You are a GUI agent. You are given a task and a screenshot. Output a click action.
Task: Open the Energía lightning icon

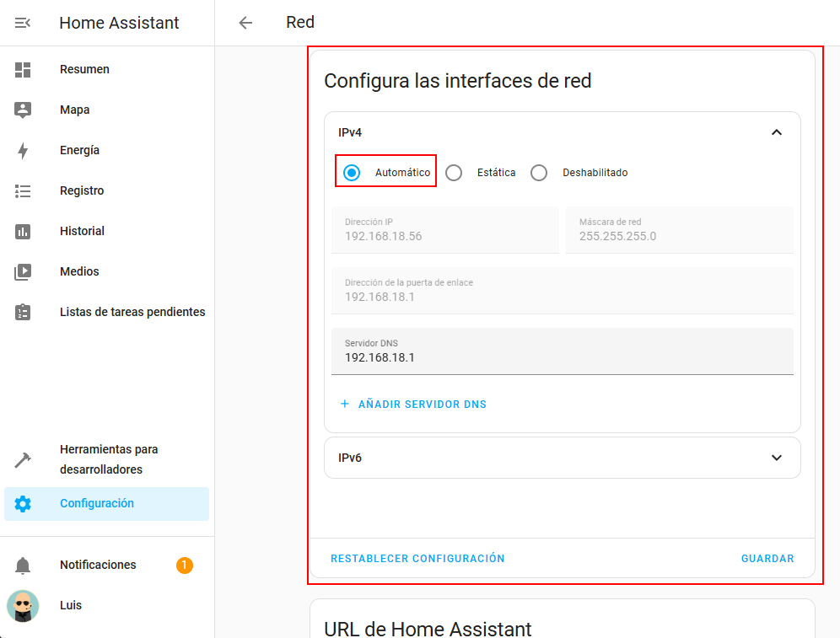pyautogui.click(x=23, y=151)
